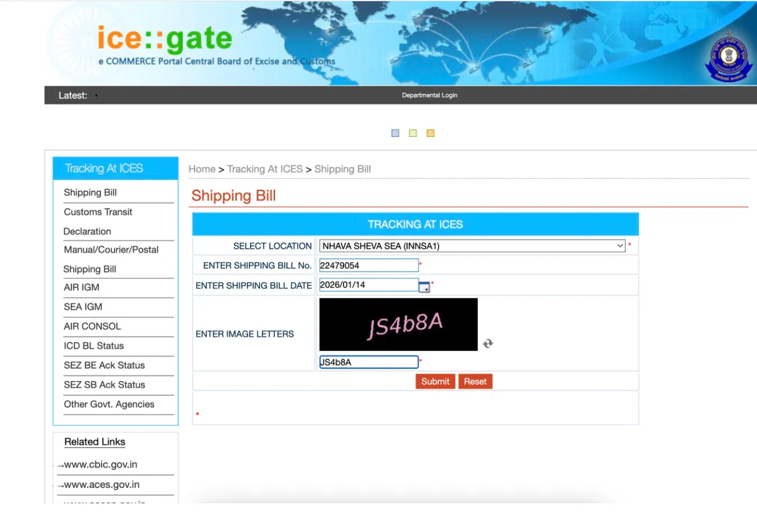Expand the Select Location dropdown
This screenshot has width=757, height=532.
tap(472, 246)
